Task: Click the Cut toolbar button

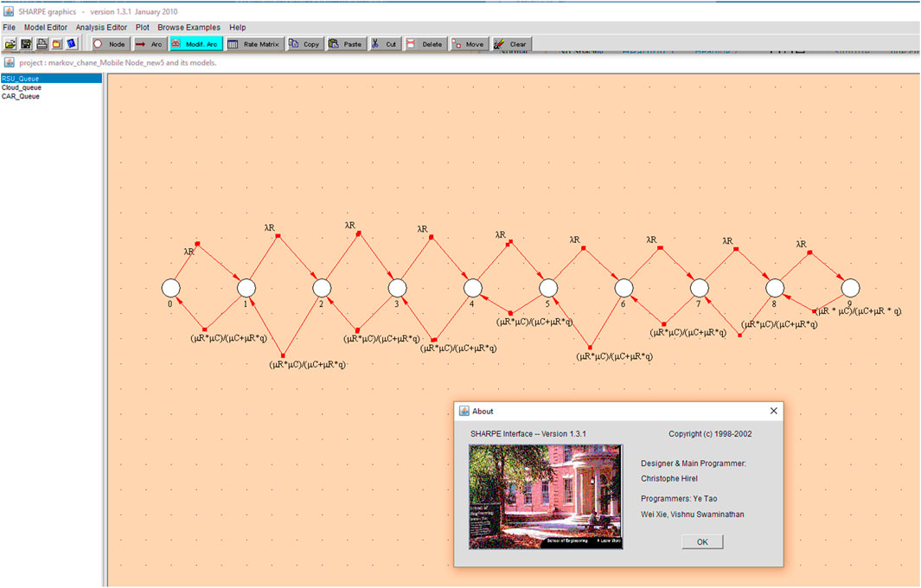Action: (x=384, y=43)
